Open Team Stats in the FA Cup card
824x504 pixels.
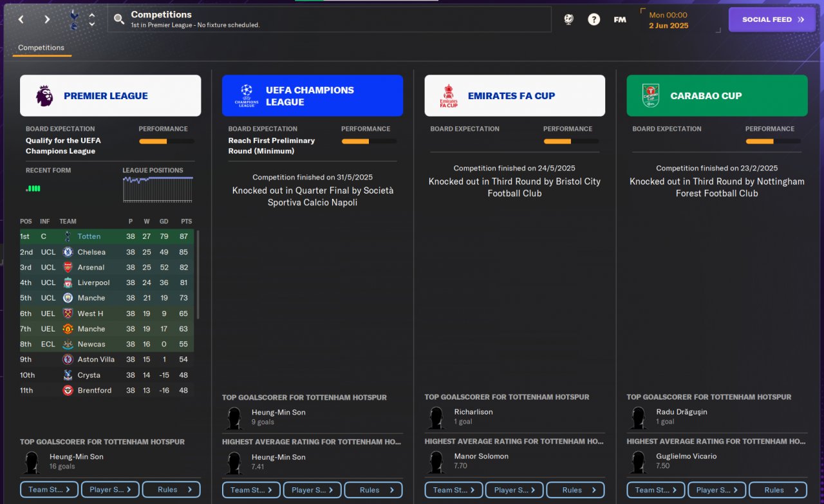453,490
